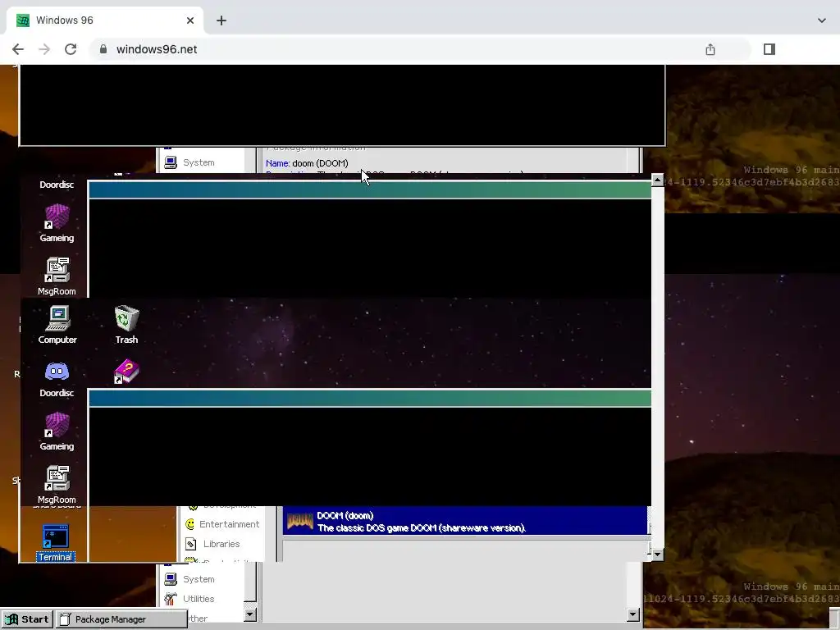Screen dimensions: 840x630
Task: Reload the windows96.net page
Action: click(x=71, y=49)
